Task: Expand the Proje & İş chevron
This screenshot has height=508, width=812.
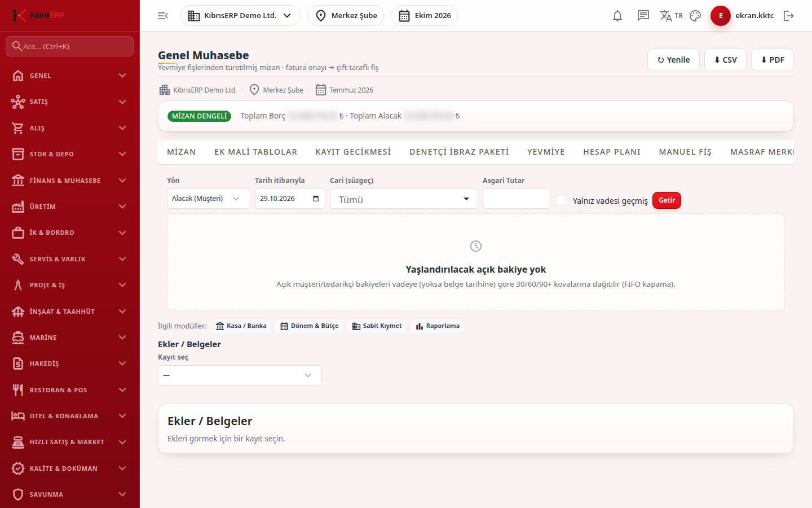Action: pos(122,285)
